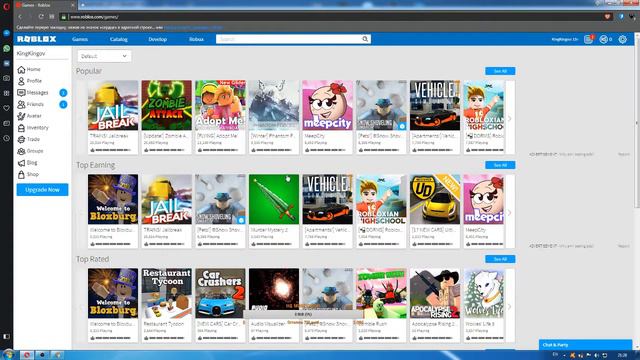Show next Popular games with arrow
The height and width of the screenshot is (360, 640).
[x=510, y=118]
